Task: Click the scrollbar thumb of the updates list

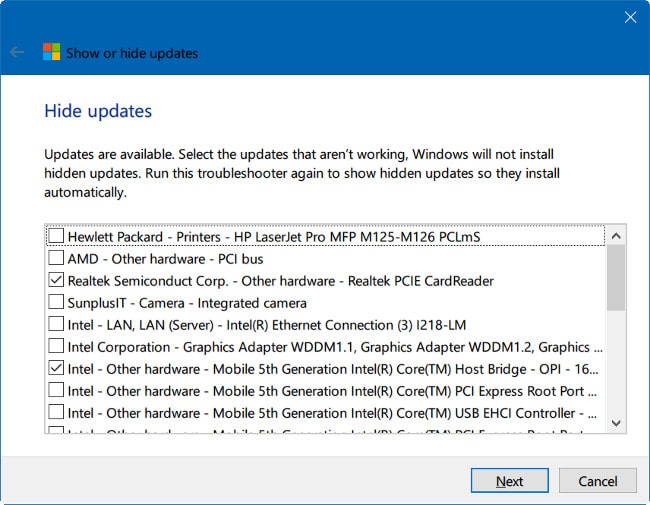Action: 616,277
